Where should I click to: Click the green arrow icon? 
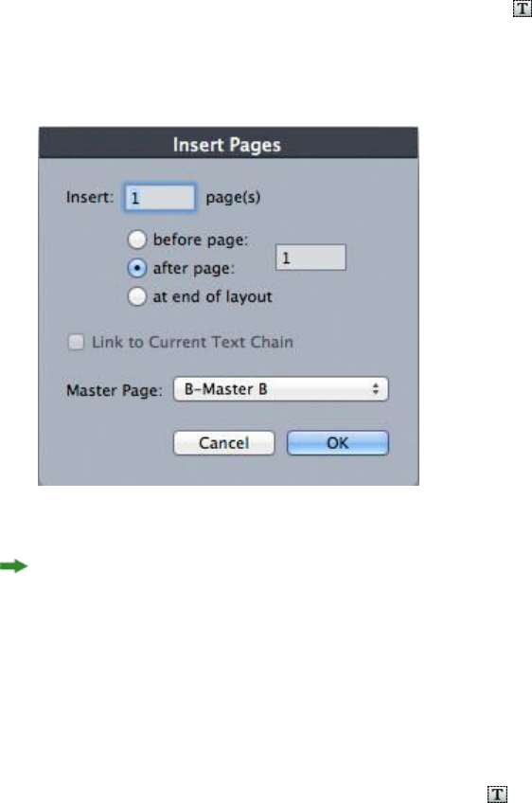pyautogui.click(x=14, y=566)
